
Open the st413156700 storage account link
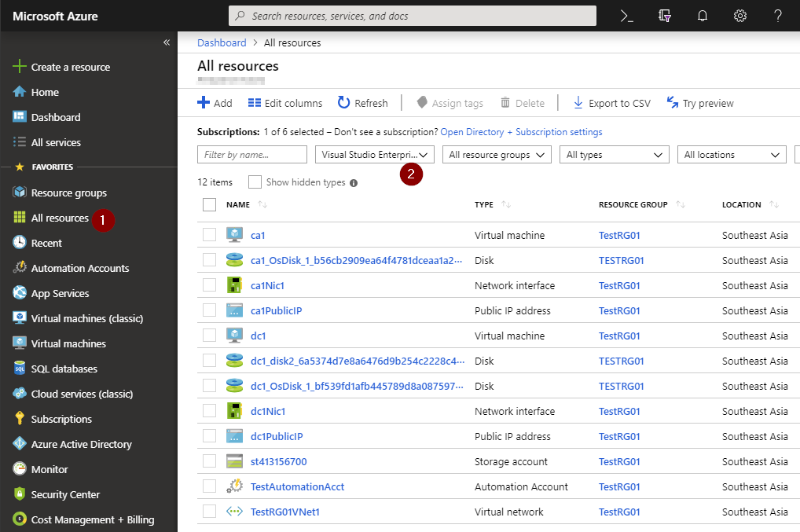point(278,461)
